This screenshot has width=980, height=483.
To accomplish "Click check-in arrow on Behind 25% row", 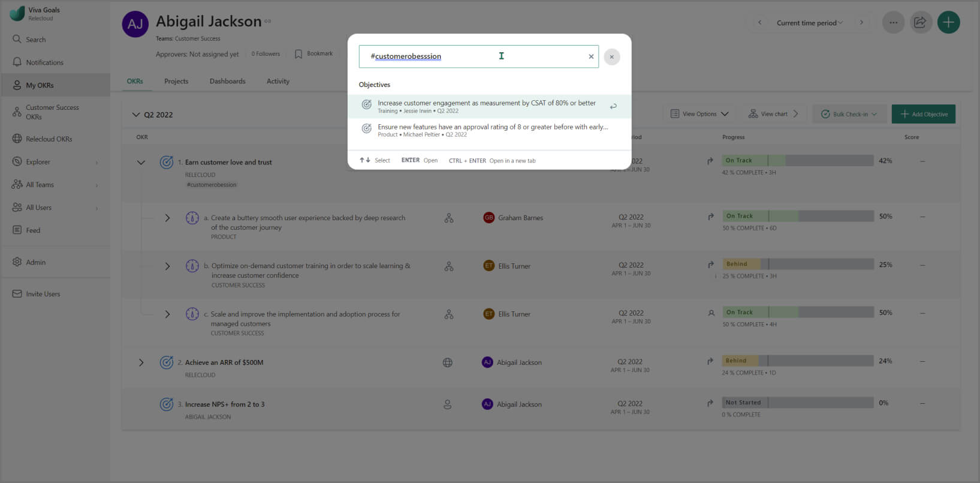I will coord(710,265).
